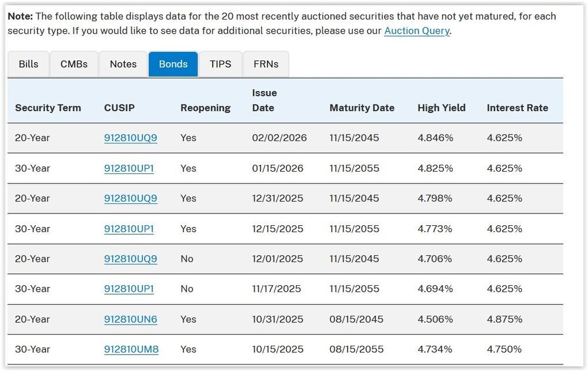588x371 pixels.
Task: Click the Maturity Date column header
Action: point(362,108)
